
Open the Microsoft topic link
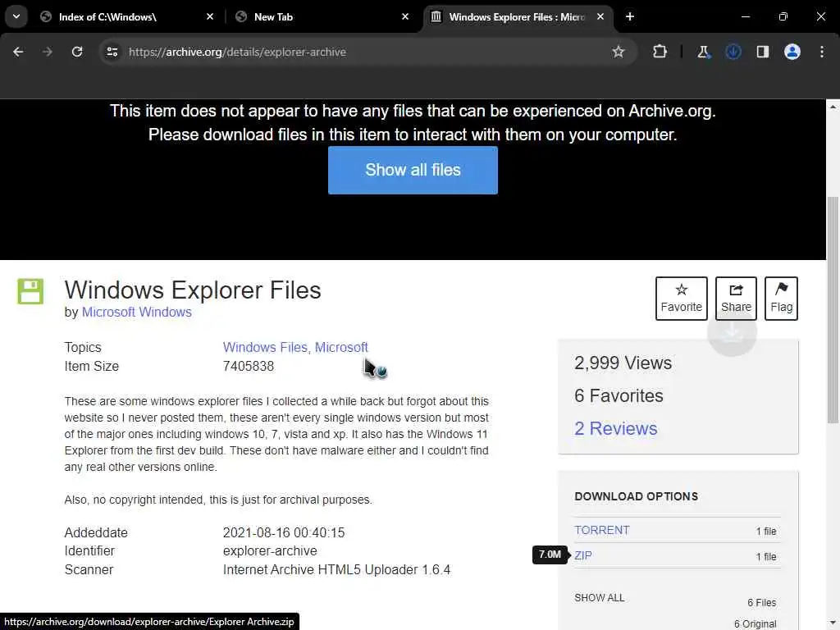tap(341, 347)
